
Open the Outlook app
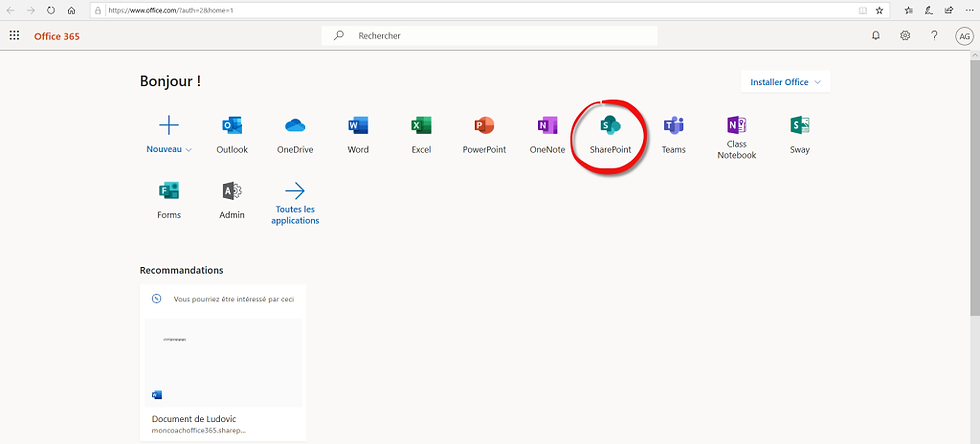pos(232,134)
